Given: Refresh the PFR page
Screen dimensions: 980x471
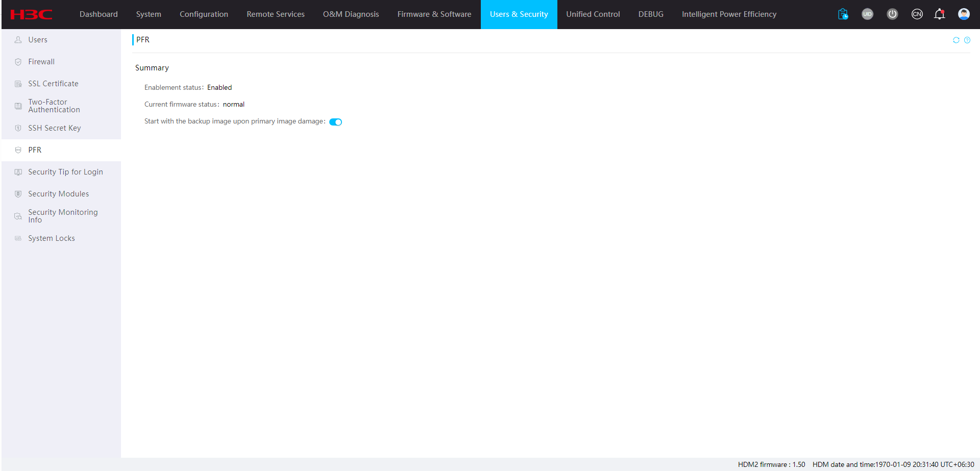Looking at the screenshot, I should coord(956,40).
